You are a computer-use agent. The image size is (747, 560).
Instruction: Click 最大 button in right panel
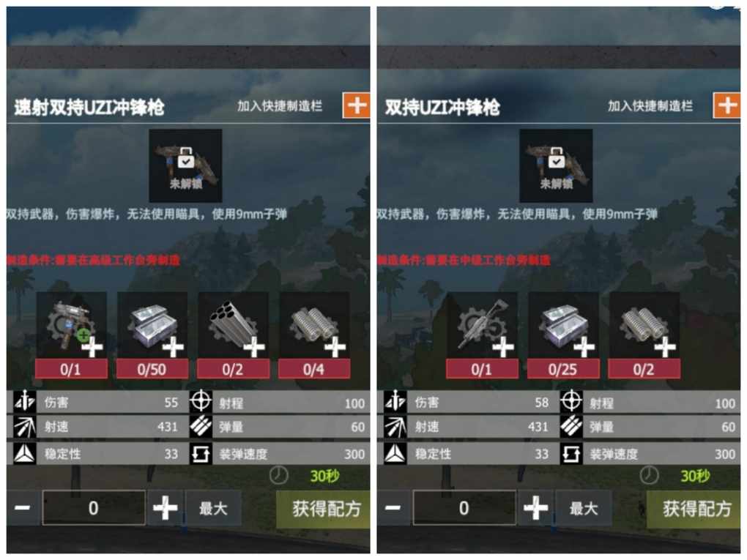[584, 509]
